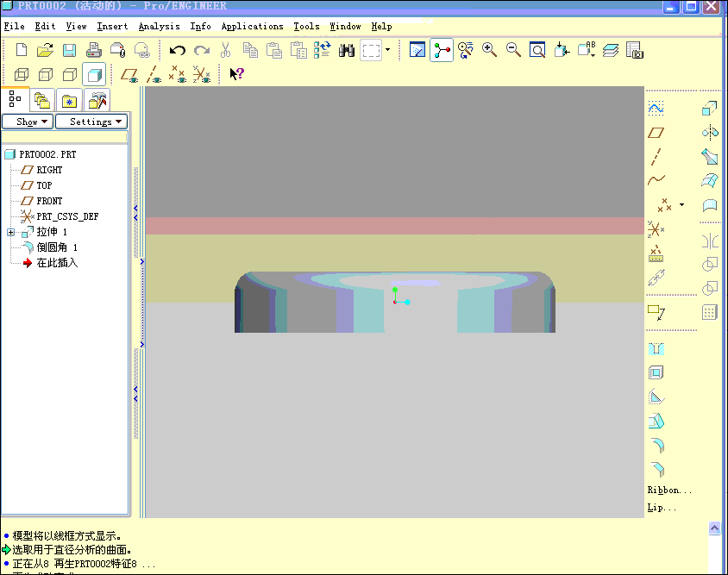Open the Layers icon in toolbar

(x=611, y=50)
